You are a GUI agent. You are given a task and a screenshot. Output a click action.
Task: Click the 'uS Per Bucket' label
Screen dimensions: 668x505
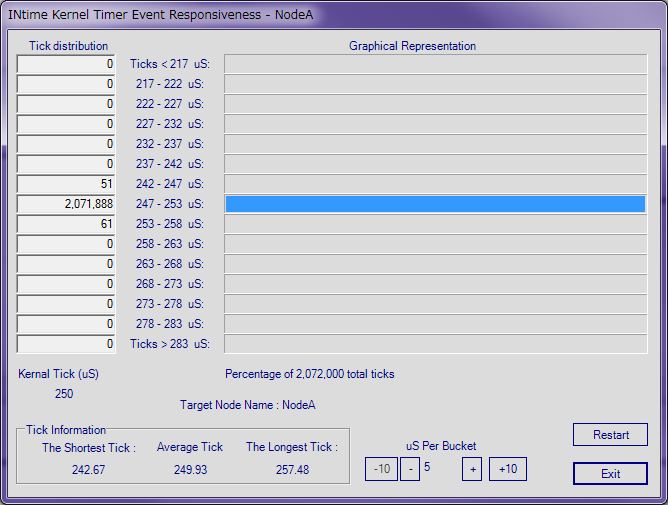(x=441, y=446)
